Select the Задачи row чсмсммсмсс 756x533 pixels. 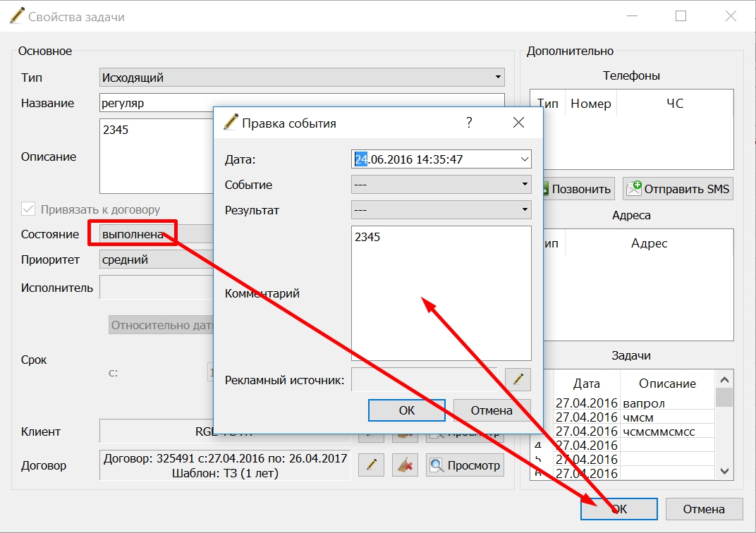tap(633, 431)
